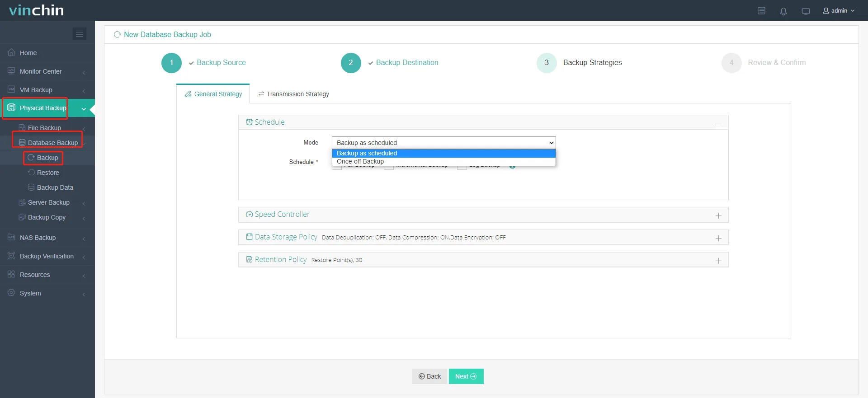
Task: Go to step 1 Backup Source circle
Action: tap(171, 63)
